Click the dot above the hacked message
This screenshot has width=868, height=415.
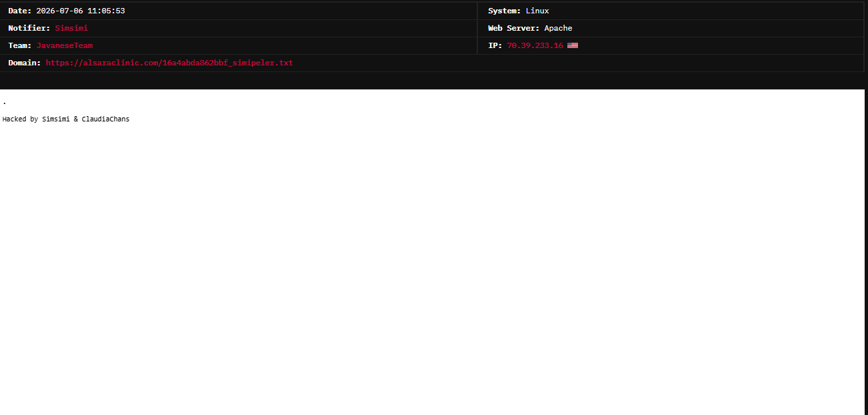tap(5, 103)
